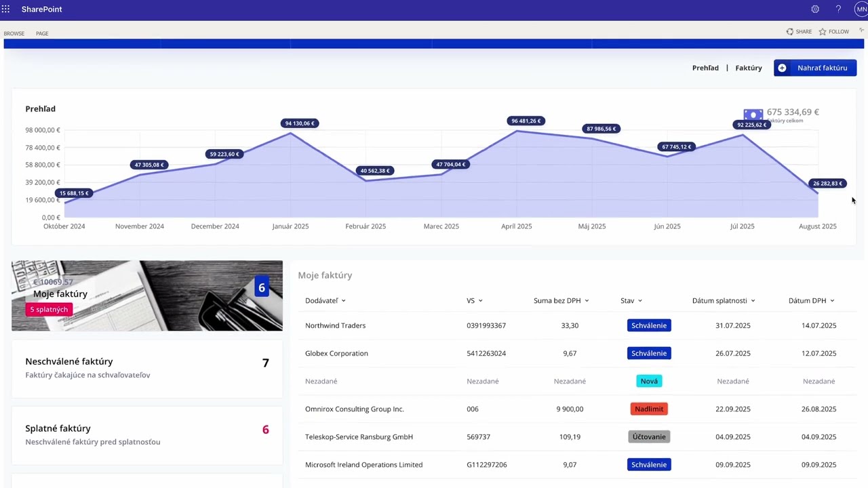Open the SharePoint app launcher grid

(x=5, y=9)
